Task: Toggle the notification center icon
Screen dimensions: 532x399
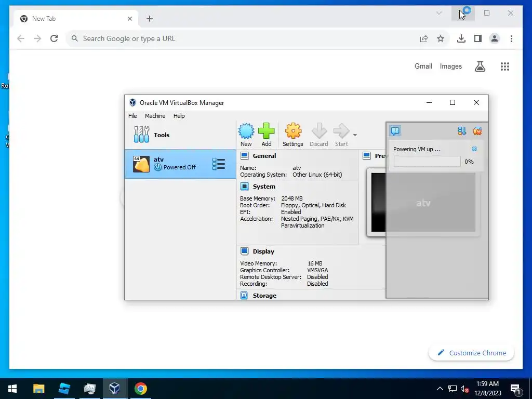Action: click(395, 131)
